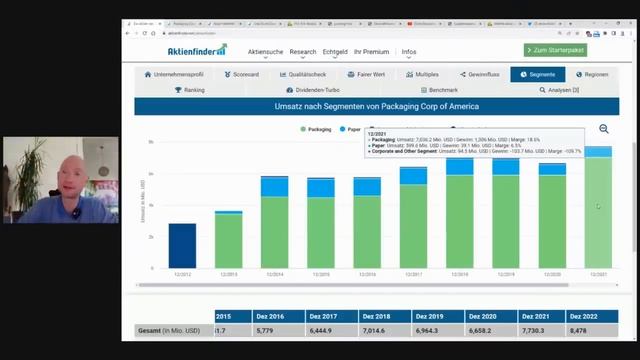Click the browser back arrow
The width and height of the screenshot is (640, 360).
(127, 33)
